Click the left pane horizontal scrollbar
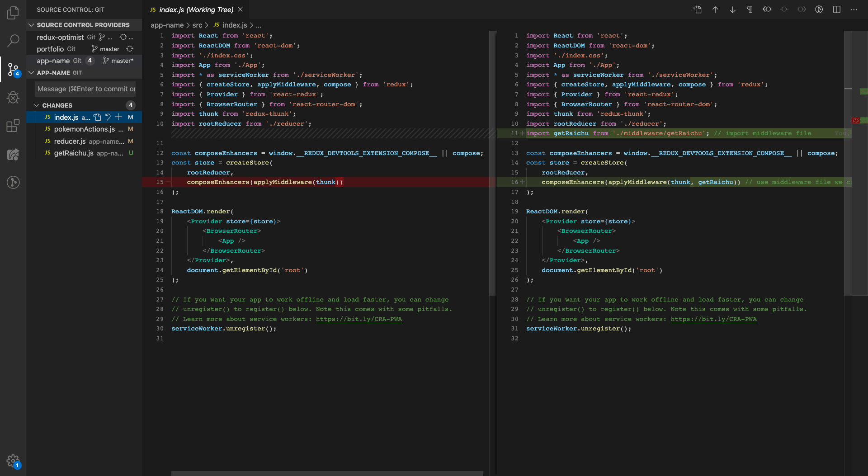The width and height of the screenshot is (868, 476). click(327, 473)
